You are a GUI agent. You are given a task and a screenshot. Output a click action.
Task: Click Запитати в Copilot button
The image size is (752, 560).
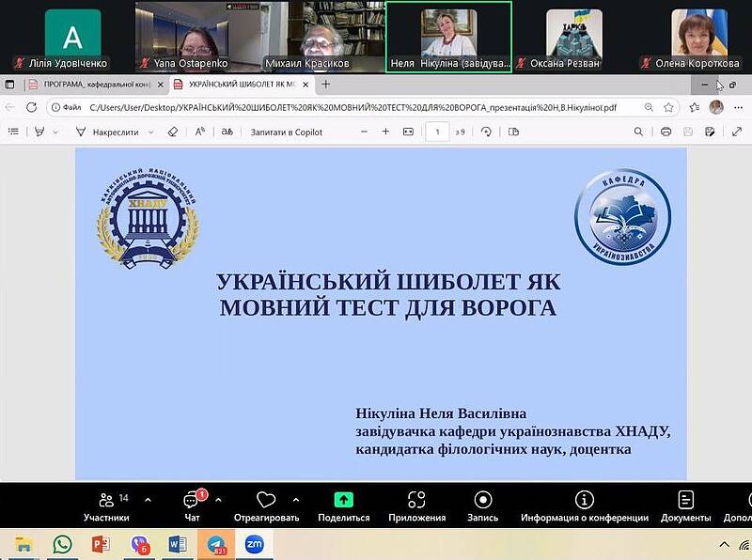286,132
